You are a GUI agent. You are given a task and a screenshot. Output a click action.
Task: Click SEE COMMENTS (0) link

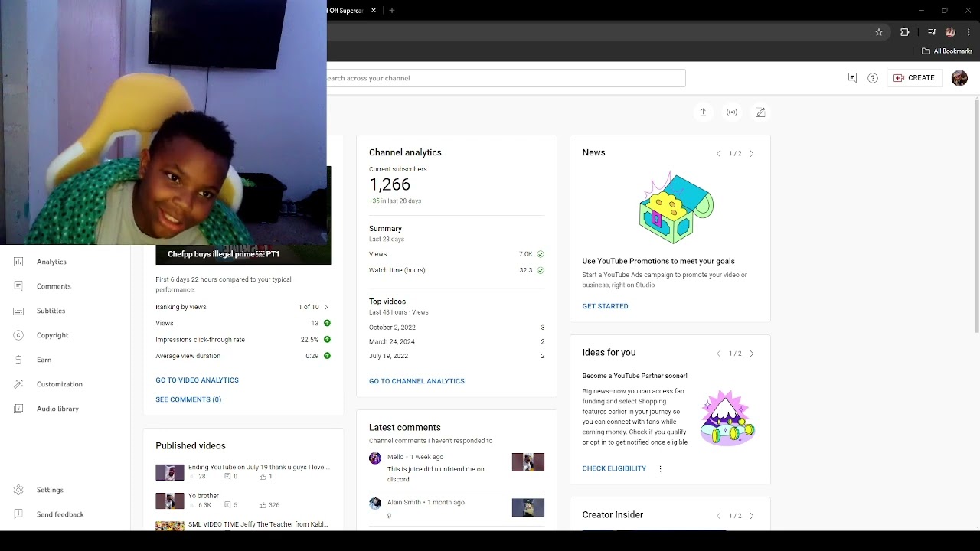(x=188, y=399)
